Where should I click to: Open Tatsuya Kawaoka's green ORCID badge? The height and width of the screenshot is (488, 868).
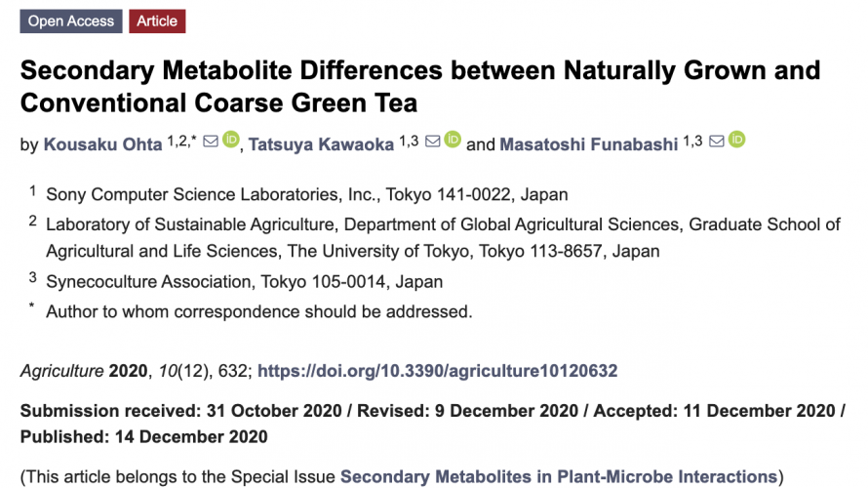click(x=453, y=140)
